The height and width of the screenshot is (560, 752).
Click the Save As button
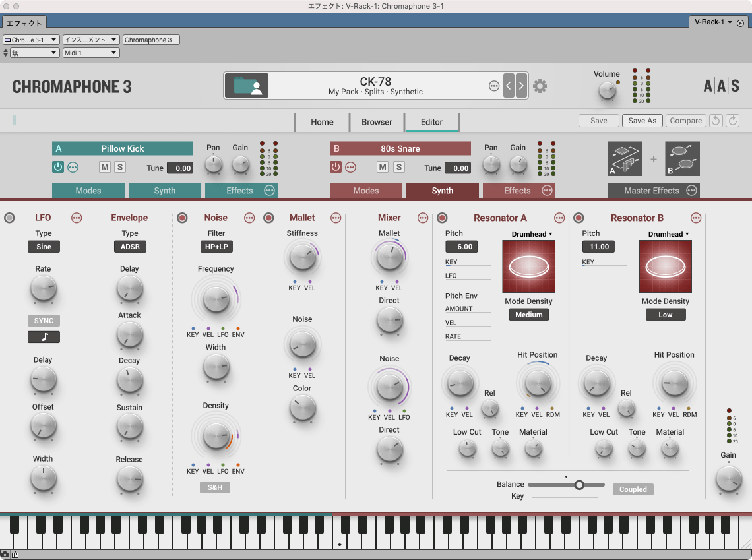pyautogui.click(x=642, y=121)
